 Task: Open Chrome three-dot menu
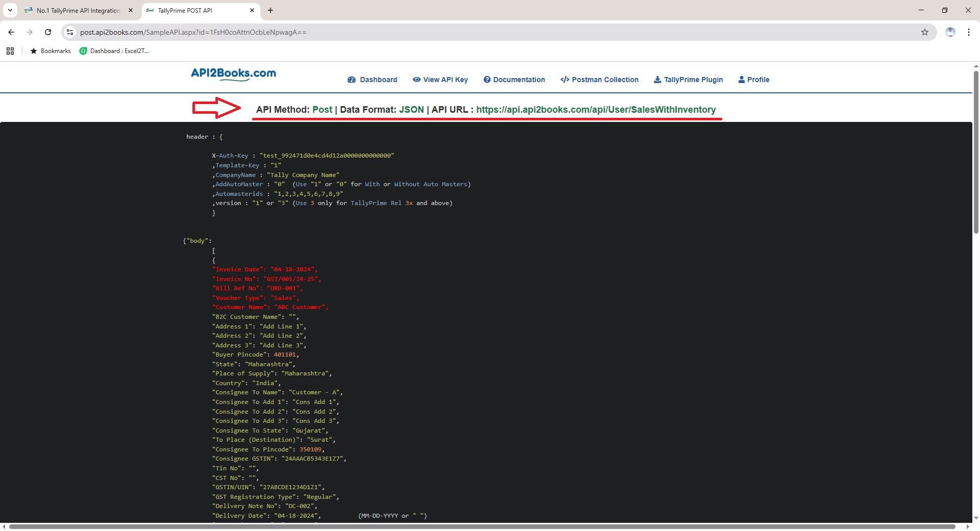click(x=968, y=32)
